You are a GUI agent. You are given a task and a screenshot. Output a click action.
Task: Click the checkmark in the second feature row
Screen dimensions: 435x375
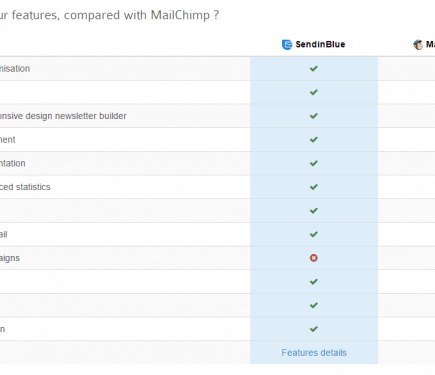[x=314, y=92]
